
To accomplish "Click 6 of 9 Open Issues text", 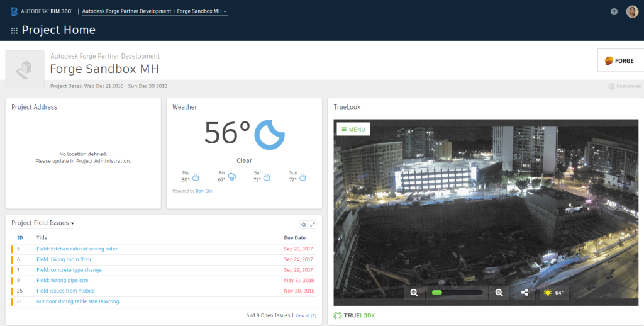I will (x=268, y=315).
